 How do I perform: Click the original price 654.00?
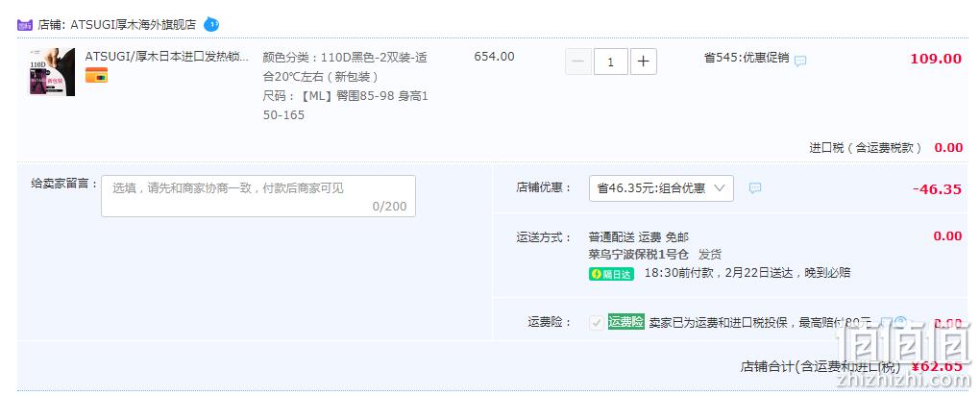pos(495,57)
